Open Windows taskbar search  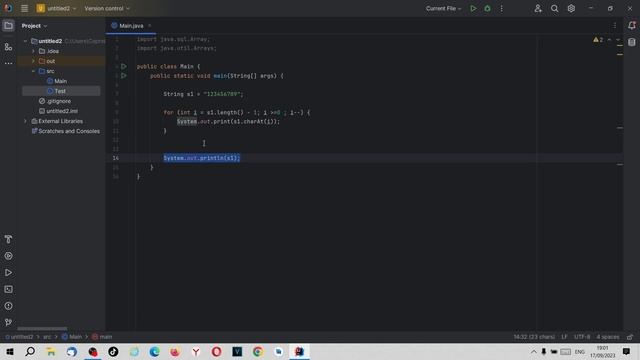(30, 352)
